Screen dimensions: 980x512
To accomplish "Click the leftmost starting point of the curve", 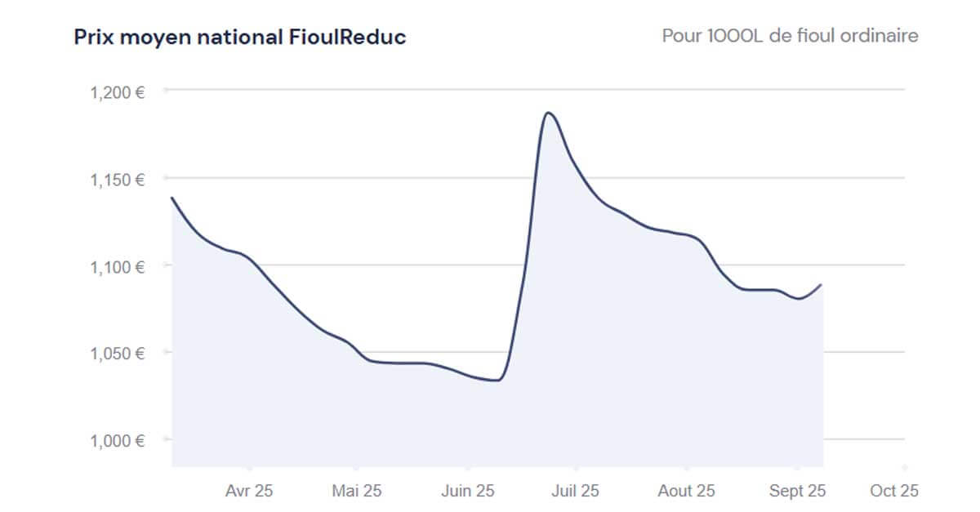I will (x=171, y=198).
